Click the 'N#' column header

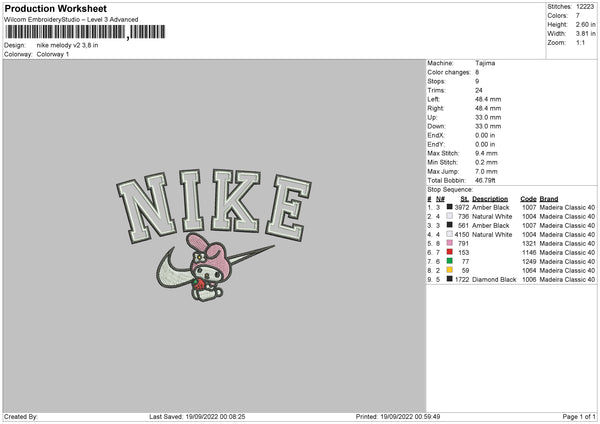point(440,199)
